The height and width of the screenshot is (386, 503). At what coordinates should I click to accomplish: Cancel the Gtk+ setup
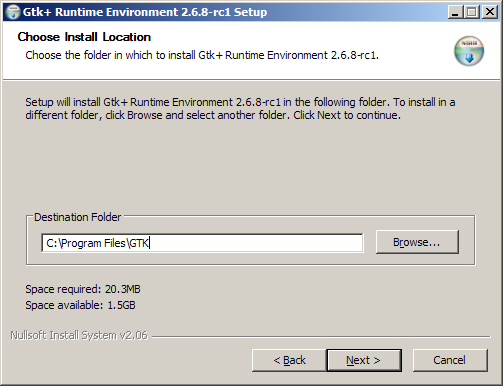coord(450,360)
